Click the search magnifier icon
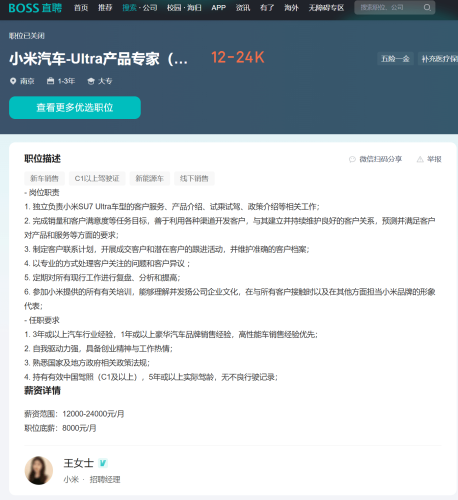The width and height of the screenshot is (458, 500). tap(427, 7)
